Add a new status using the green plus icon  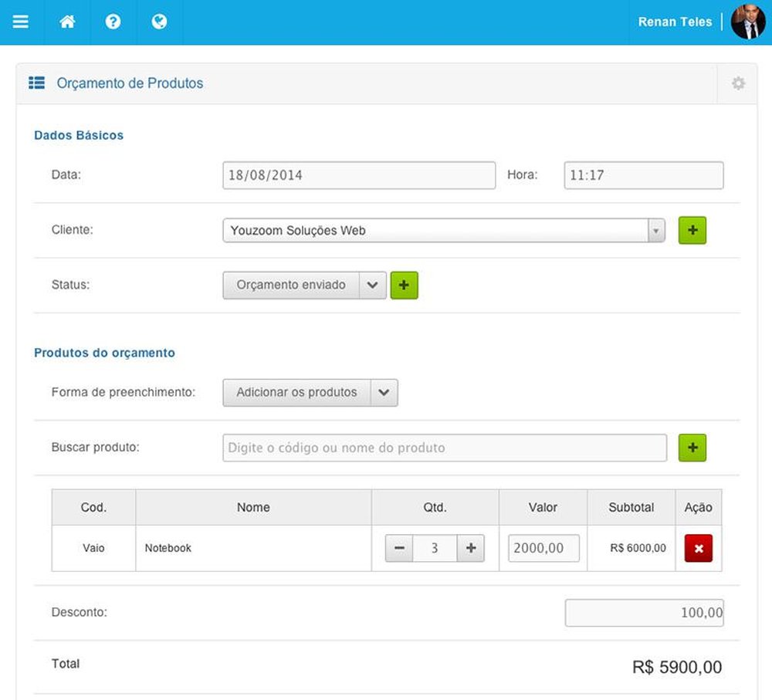coord(404,285)
